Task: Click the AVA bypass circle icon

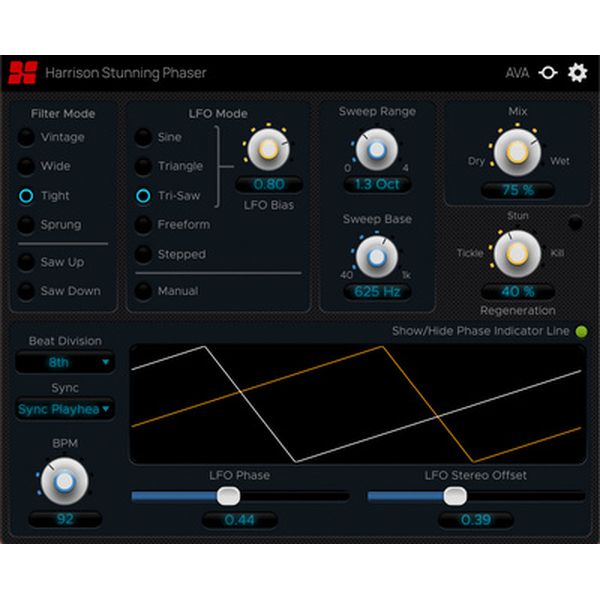Action: pos(547,73)
